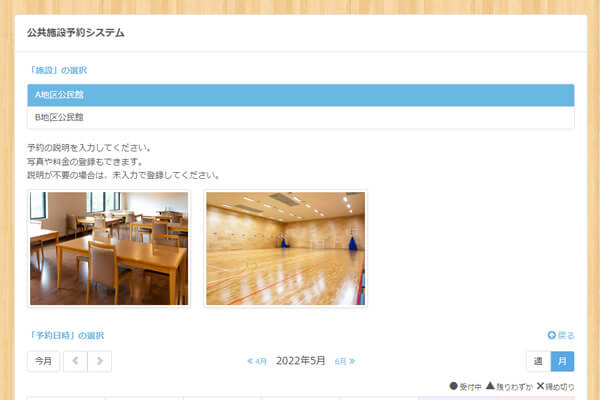Click the 公共施設予約システム page title
The image size is (600, 400).
point(76,33)
